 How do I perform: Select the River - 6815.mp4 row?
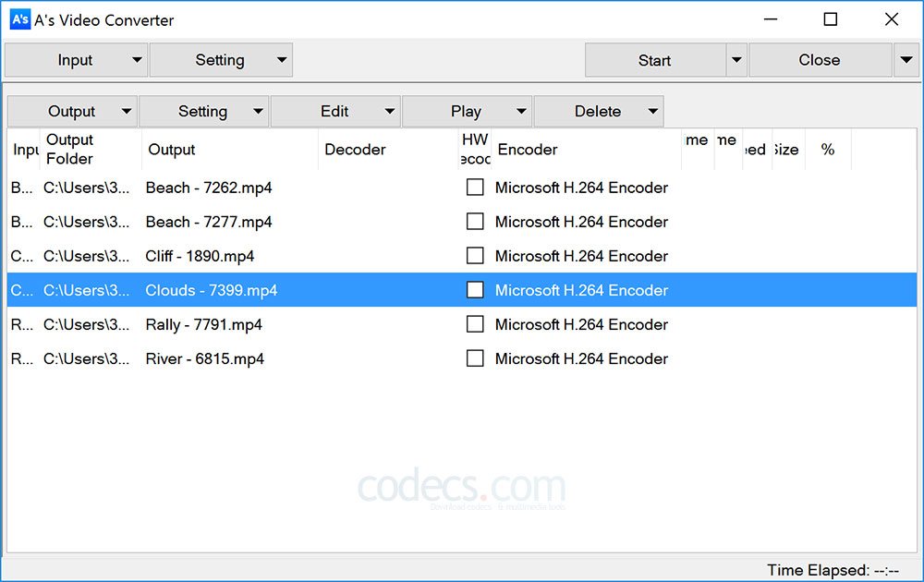pyautogui.click(x=462, y=358)
